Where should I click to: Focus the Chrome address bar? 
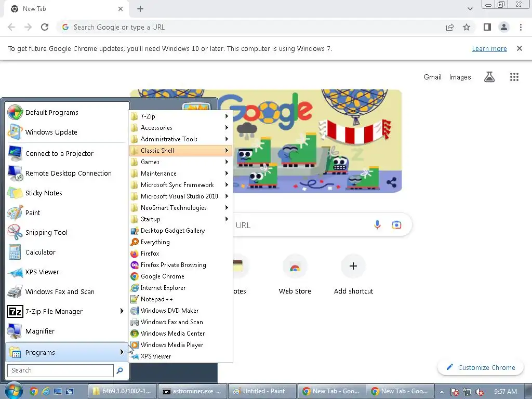251,27
